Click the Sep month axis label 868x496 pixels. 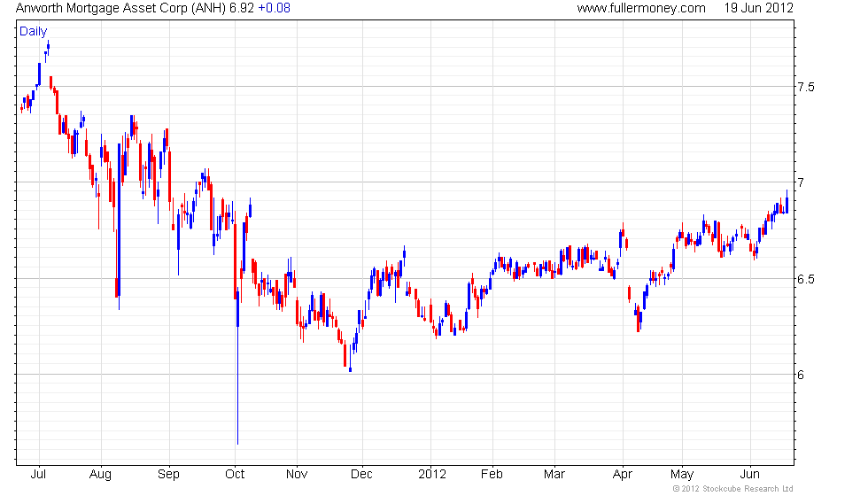point(168,475)
